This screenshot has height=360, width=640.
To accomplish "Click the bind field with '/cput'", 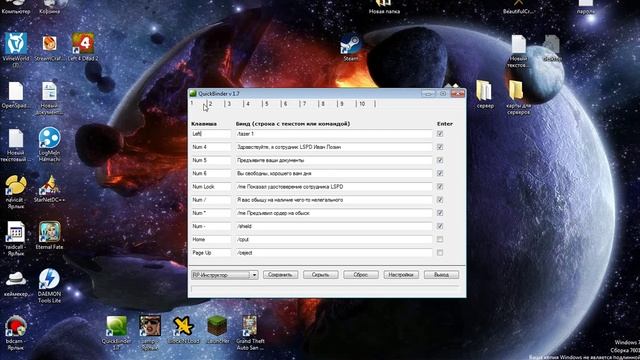I will 334,240.
